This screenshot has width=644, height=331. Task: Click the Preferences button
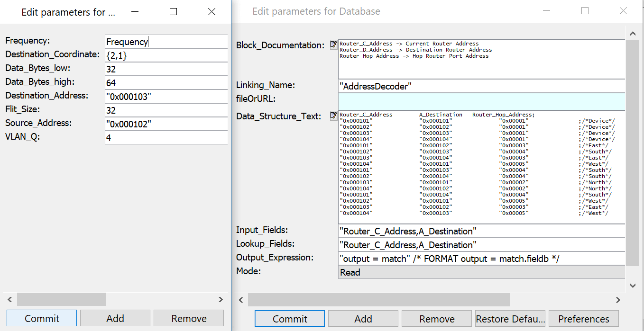[583, 319]
